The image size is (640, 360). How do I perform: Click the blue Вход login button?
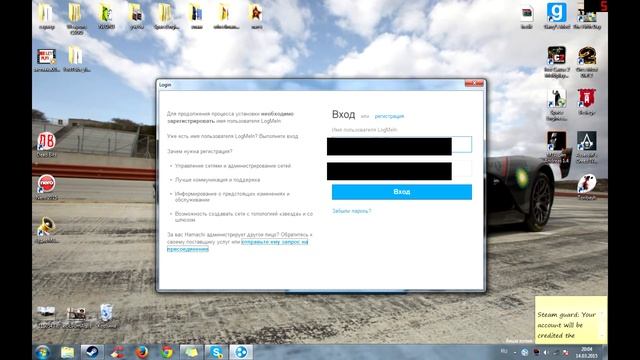click(x=402, y=192)
